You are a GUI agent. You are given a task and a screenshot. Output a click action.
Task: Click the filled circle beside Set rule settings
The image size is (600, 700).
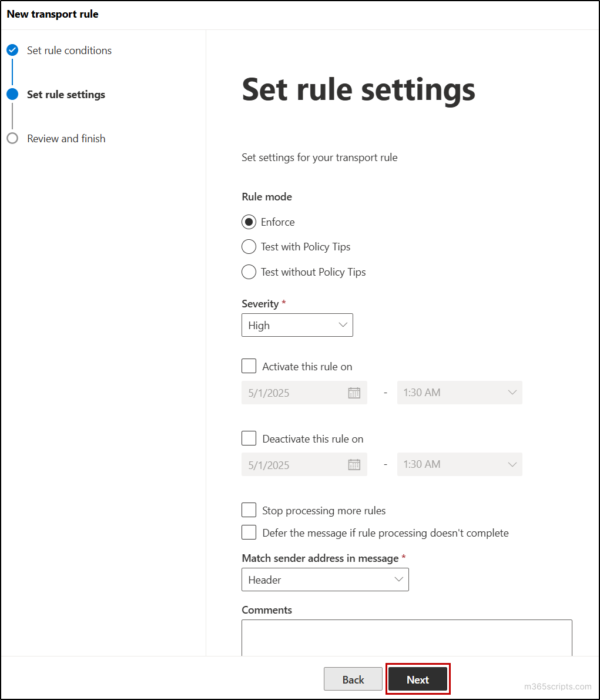point(12,94)
